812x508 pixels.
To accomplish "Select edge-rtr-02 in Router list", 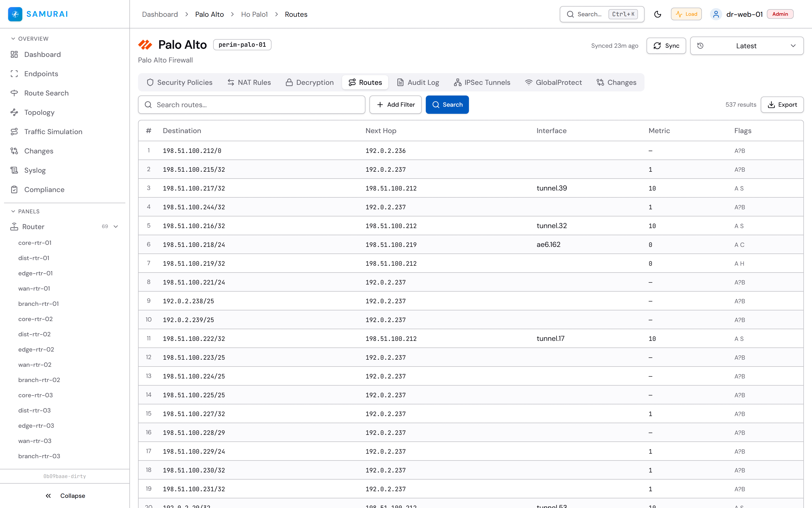I will click(x=36, y=350).
